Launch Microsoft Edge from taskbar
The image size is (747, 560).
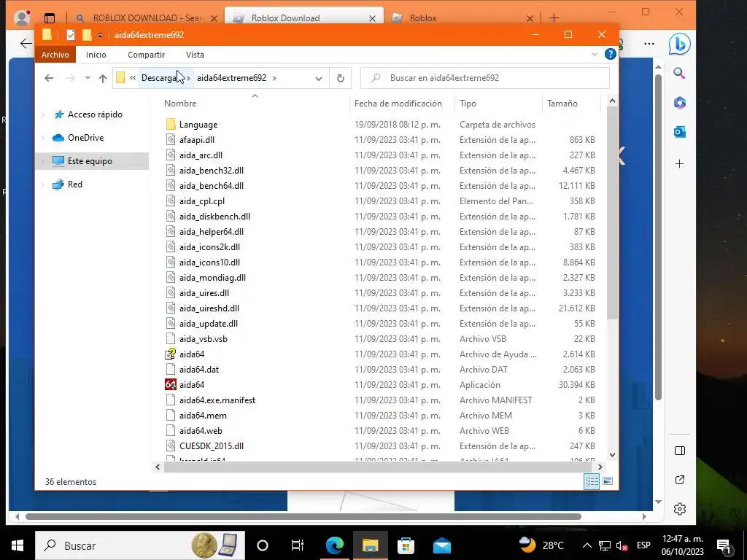coord(334,545)
